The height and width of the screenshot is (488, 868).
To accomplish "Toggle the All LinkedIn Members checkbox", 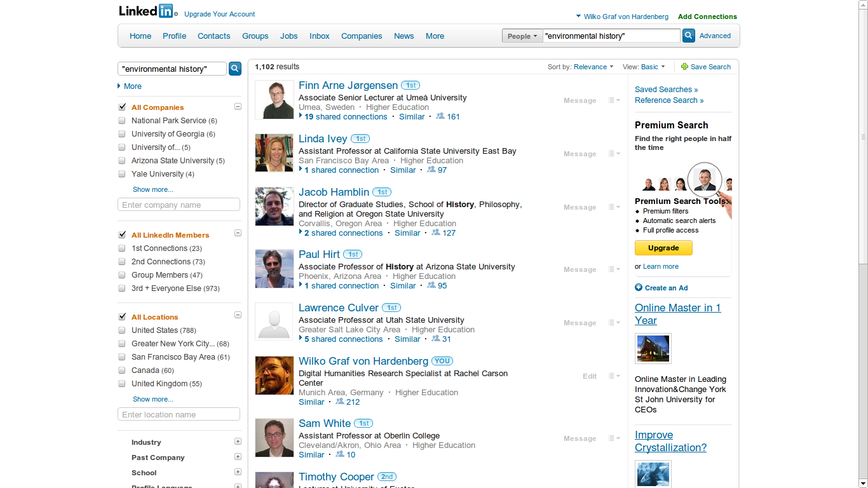I will (x=122, y=235).
